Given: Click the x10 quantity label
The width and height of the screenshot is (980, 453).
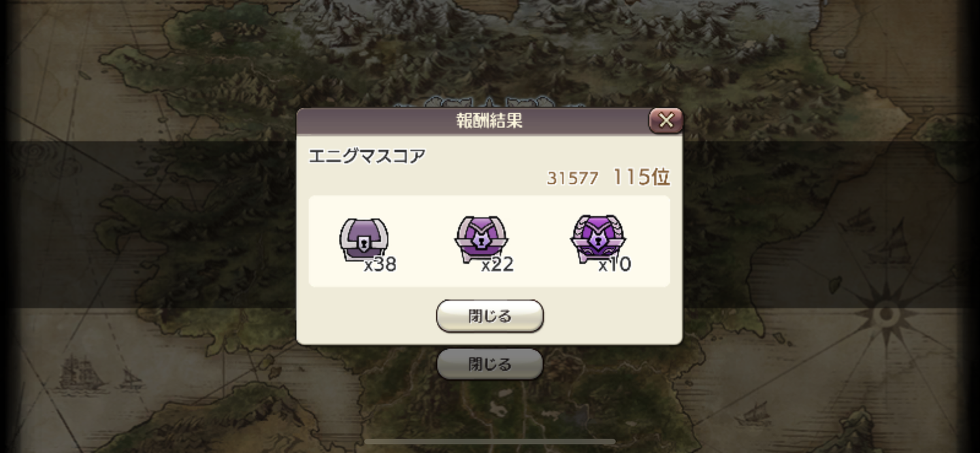Looking at the screenshot, I should coord(614,264).
